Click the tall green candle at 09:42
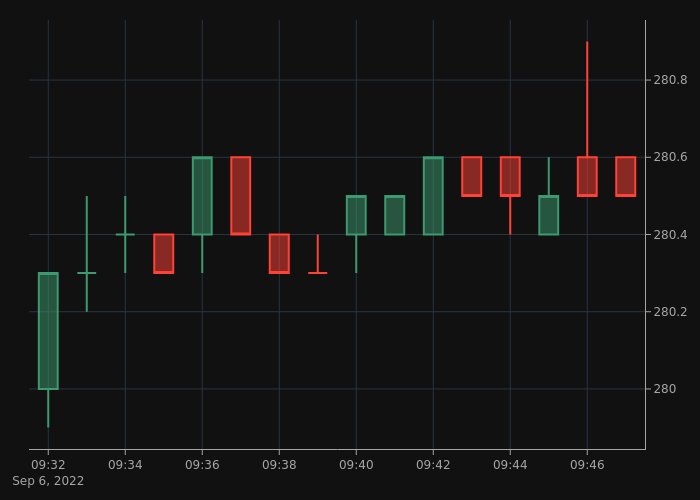 433,196
